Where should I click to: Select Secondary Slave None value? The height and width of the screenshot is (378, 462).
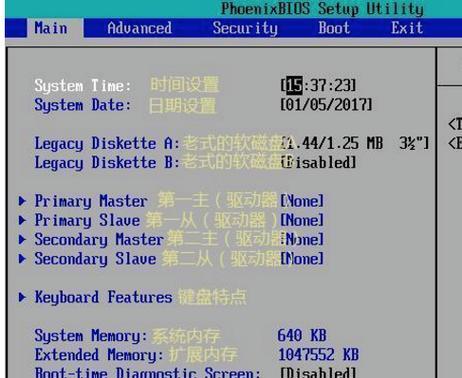[302, 259]
